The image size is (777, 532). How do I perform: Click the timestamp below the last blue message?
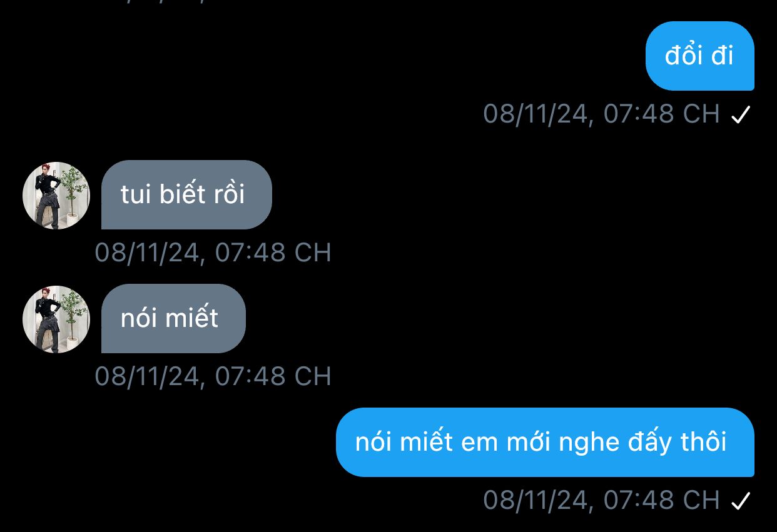pos(602,500)
